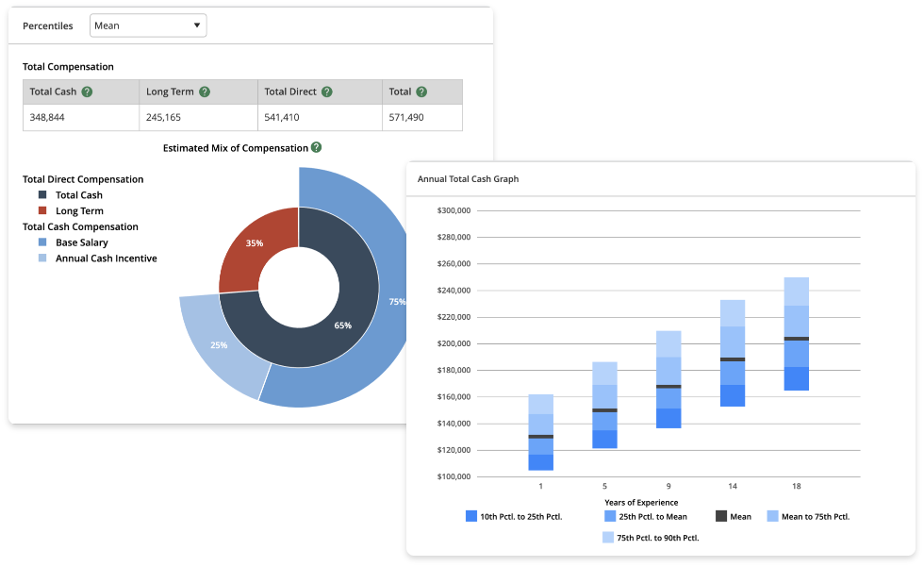Image resolution: width=924 pixels, height=567 pixels.
Task: Toggle the Mean legend item in graph
Action: pyautogui.click(x=734, y=517)
